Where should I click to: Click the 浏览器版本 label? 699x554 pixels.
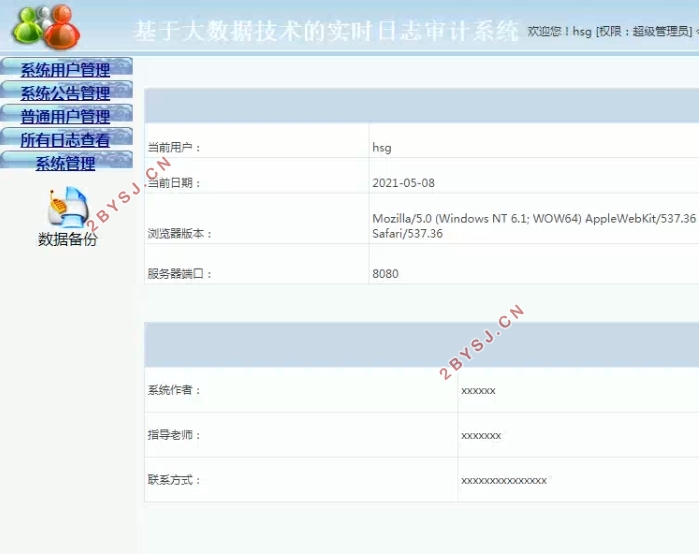click(x=179, y=234)
